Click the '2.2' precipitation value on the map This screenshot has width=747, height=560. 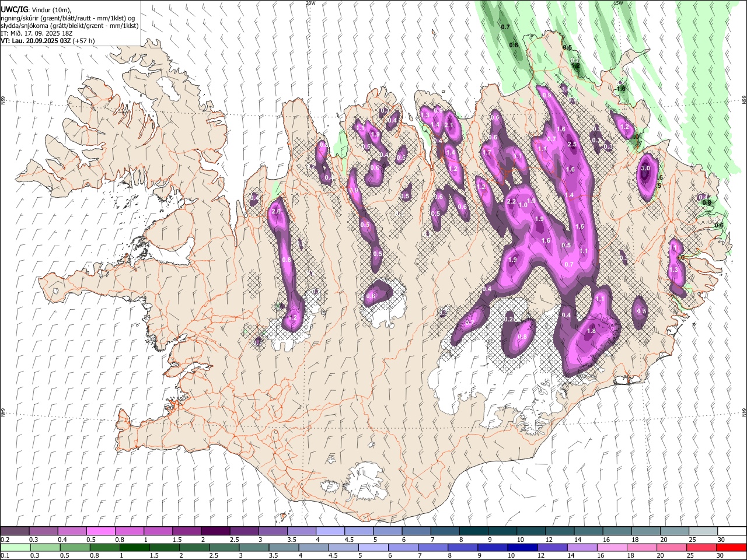511,201
